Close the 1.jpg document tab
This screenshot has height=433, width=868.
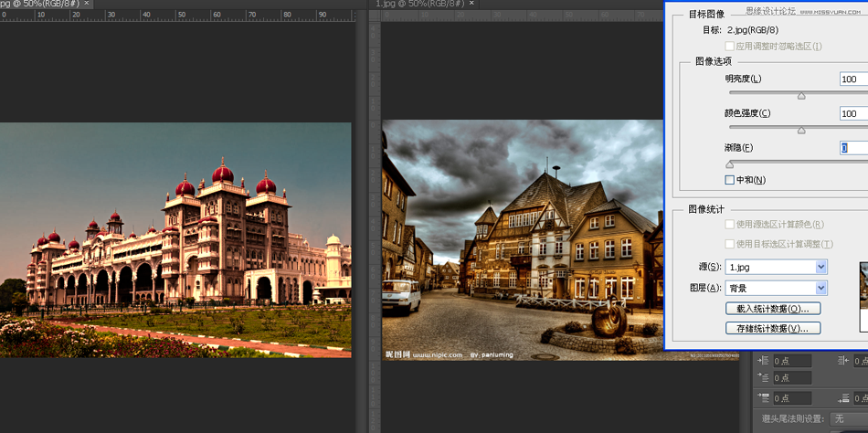(x=472, y=4)
